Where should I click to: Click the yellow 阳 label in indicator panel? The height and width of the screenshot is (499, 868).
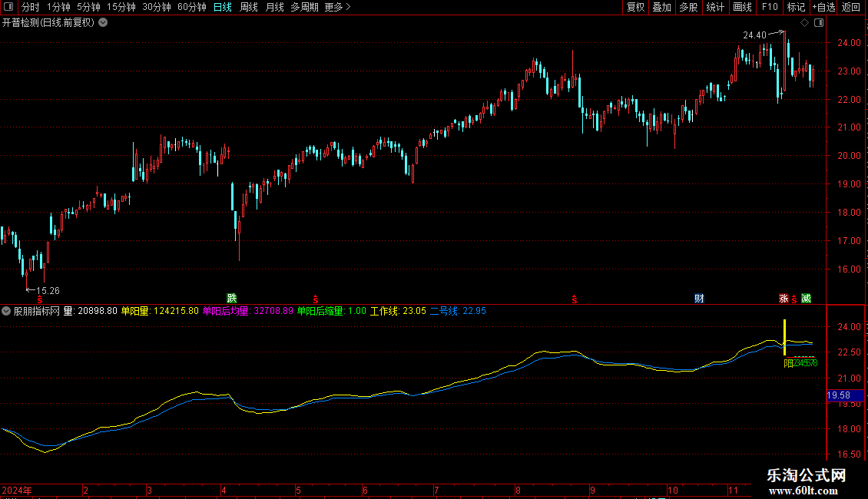click(788, 363)
